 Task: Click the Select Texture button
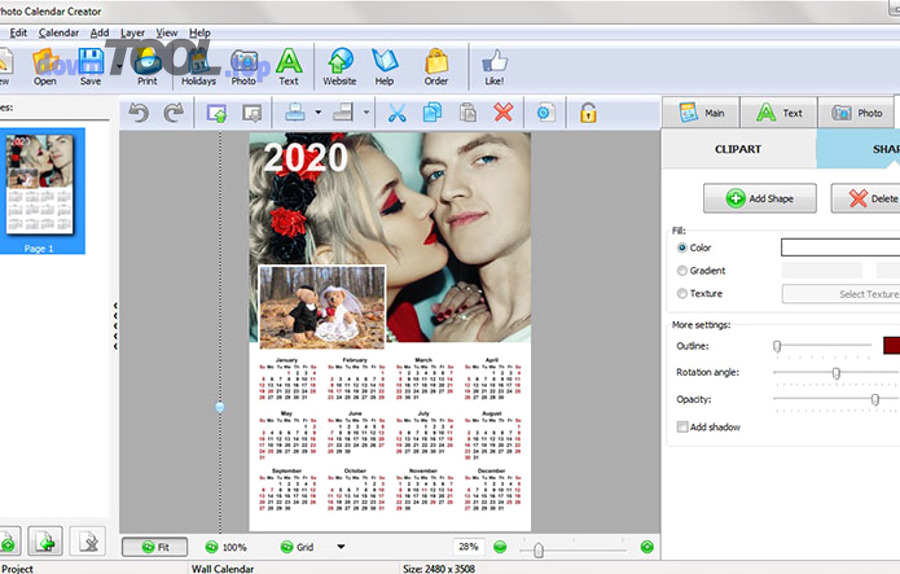[841, 294]
